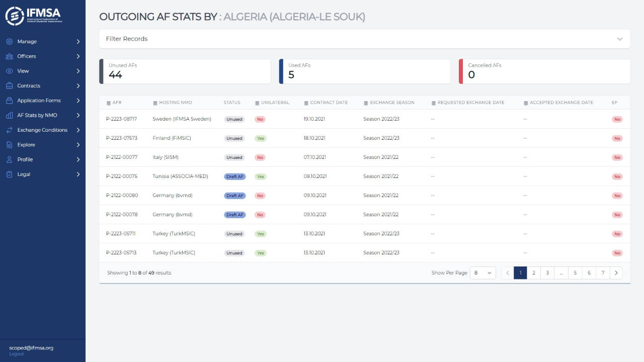Click Sweden (IFMSA Sweden) cell
The height and width of the screenshot is (362, 644).
pyautogui.click(x=182, y=119)
